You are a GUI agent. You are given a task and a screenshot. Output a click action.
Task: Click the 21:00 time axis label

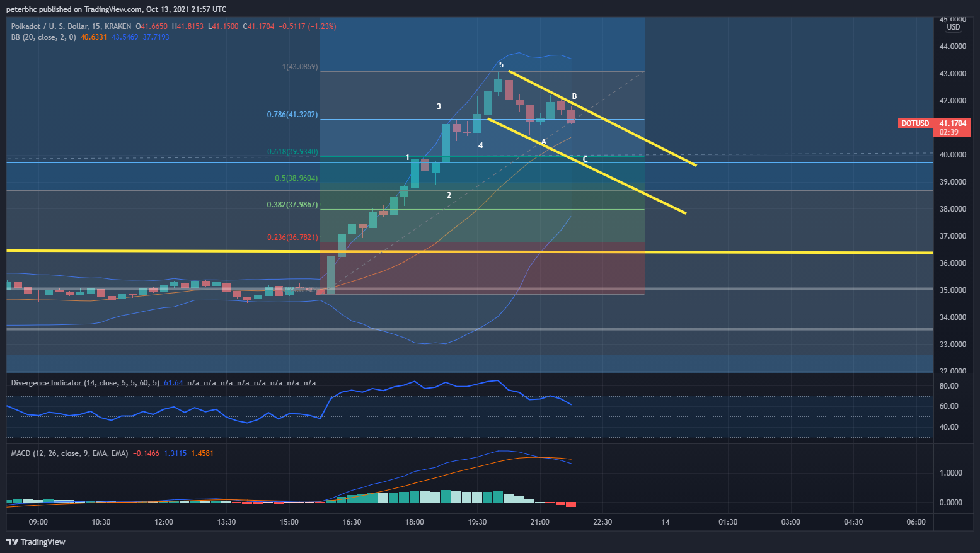point(540,522)
